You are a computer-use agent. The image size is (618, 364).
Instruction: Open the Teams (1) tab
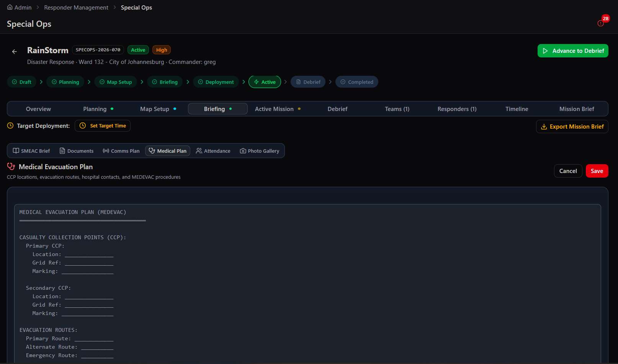point(397,109)
